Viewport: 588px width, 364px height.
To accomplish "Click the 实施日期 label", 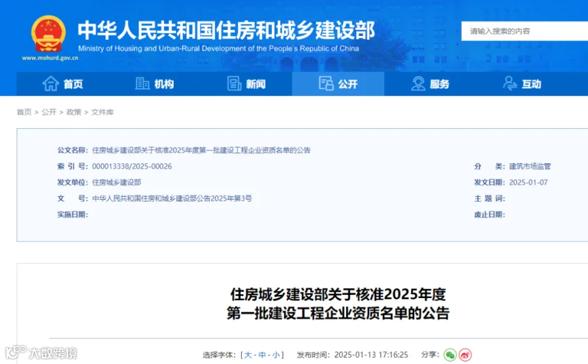I will [x=73, y=214].
